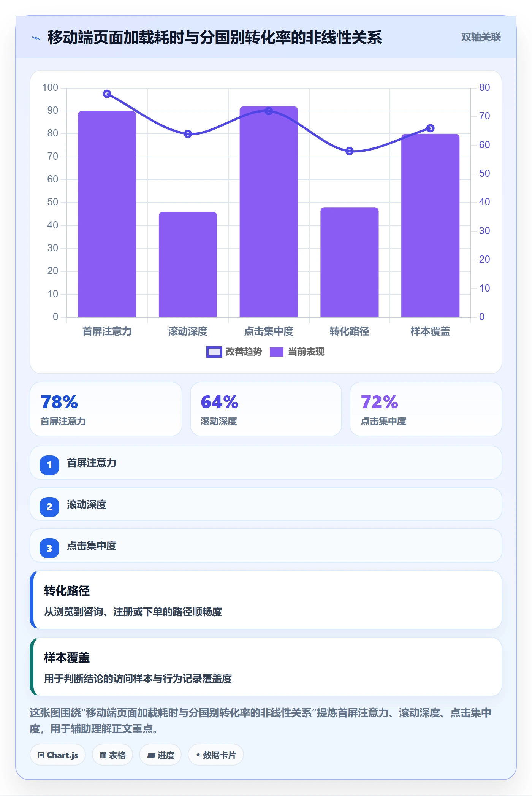532x796 pixels.
Task: Click the 从浏览到咨询 description text
Action: coord(133,612)
